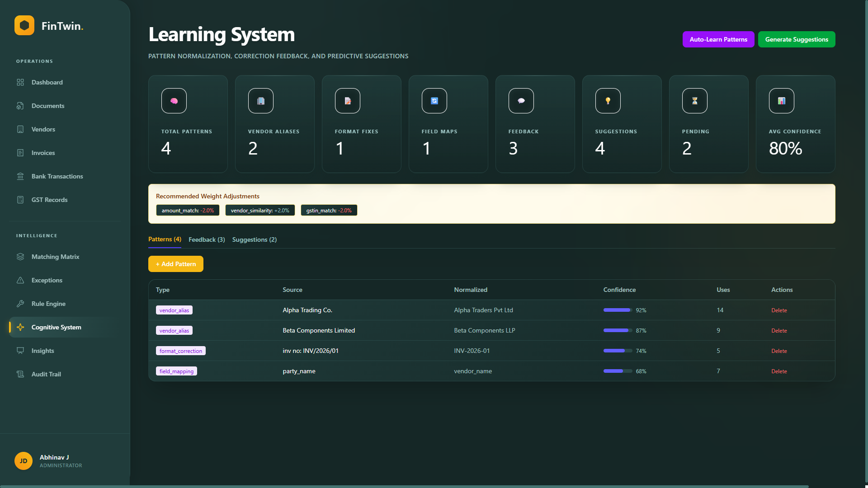Select the vendor_similarity weight adjustment chip
The height and width of the screenshot is (488, 868).
point(260,210)
